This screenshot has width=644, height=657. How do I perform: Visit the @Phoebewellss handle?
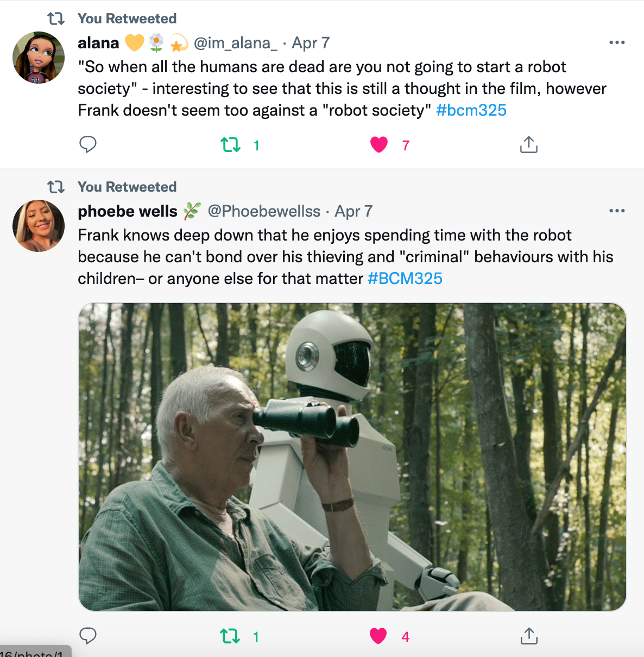264,211
